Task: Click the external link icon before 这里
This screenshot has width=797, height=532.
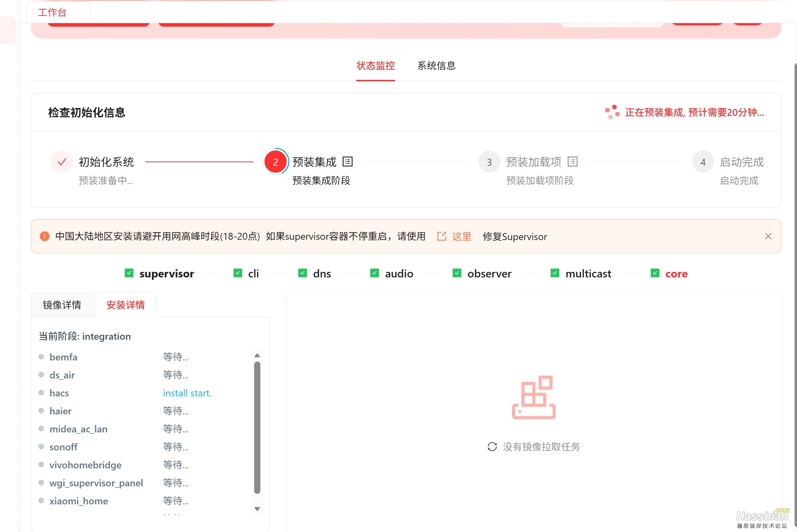Action: 442,236
